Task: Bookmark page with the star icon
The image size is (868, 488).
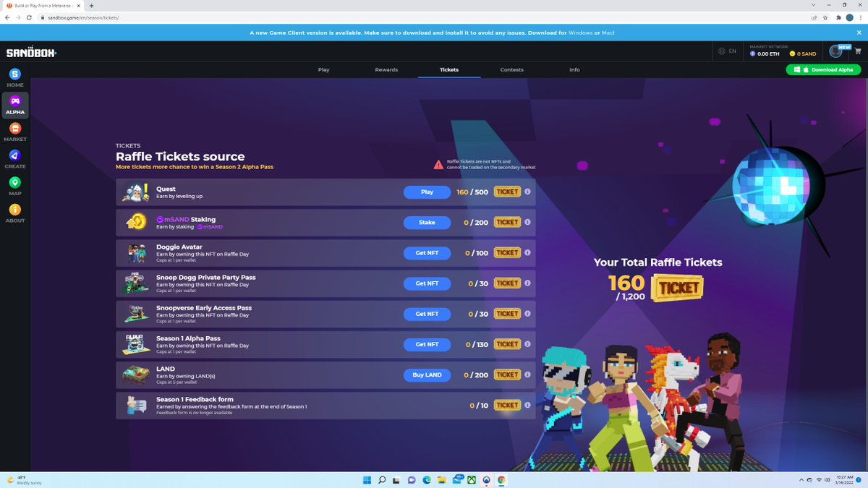Action: 825,17
